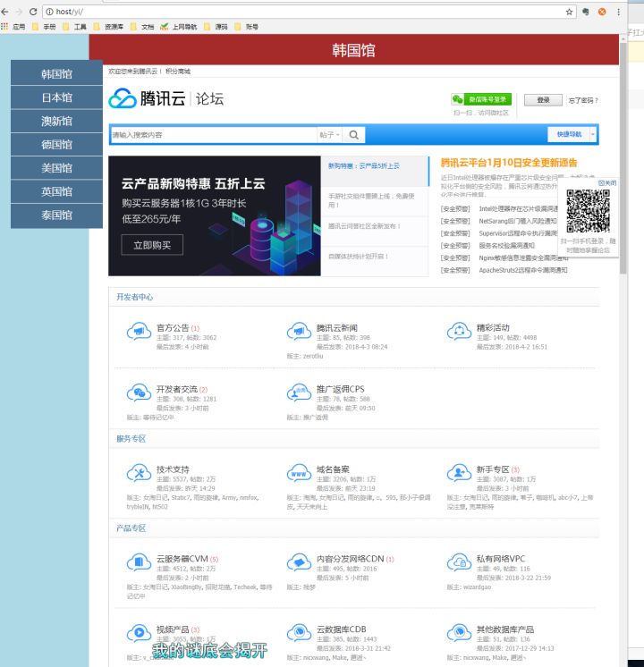The height and width of the screenshot is (667, 644).
Task: Reload the page with the refresh icon
Action: [x=33, y=12]
